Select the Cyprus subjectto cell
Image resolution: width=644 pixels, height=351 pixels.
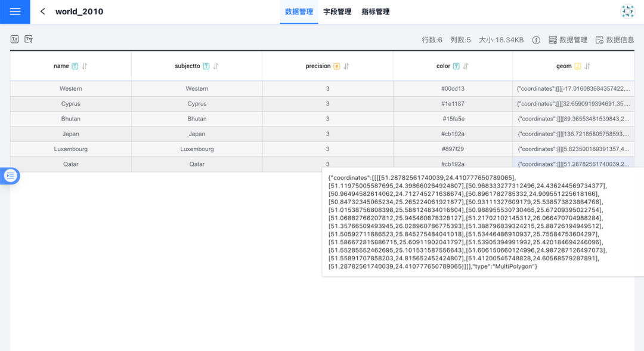pos(197,104)
